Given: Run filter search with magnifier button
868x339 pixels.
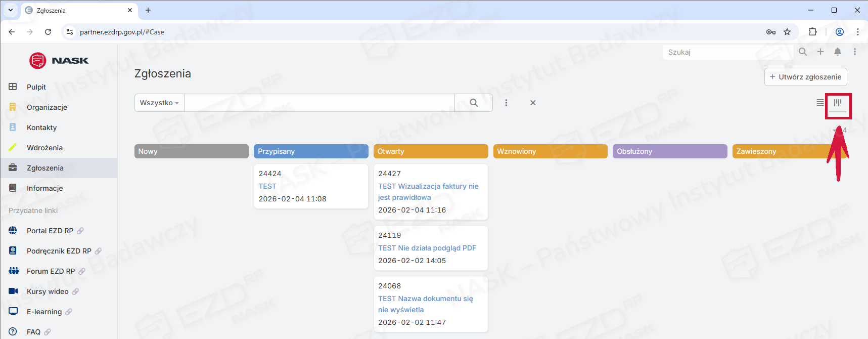Looking at the screenshot, I should (x=474, y=103).
